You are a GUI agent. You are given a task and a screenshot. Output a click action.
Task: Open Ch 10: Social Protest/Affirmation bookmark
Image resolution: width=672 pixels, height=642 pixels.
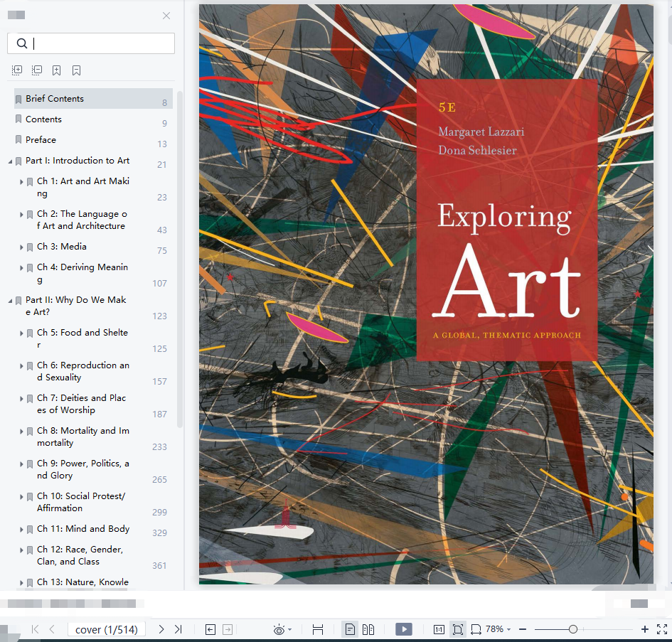click(x=81, y=502)
